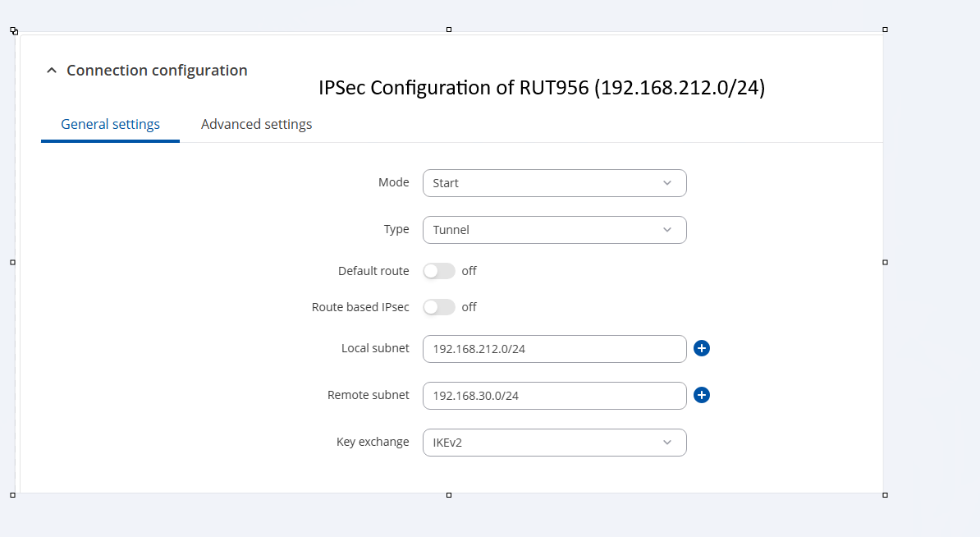Expand the Type dropdown showing Tunnel
This screenshot has height=537, width=980.
(554, 230)
